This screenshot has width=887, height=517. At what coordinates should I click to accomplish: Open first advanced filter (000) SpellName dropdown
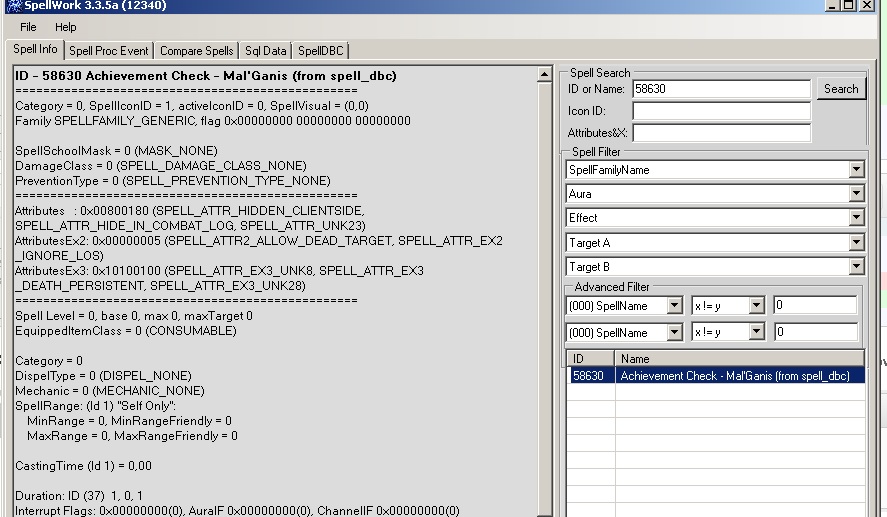click(x=674, y=306)
